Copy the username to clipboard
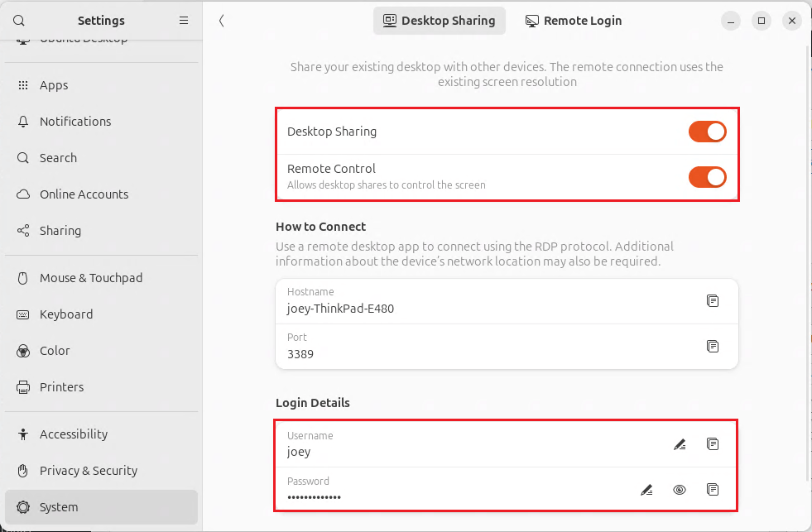 click(713, 444)
